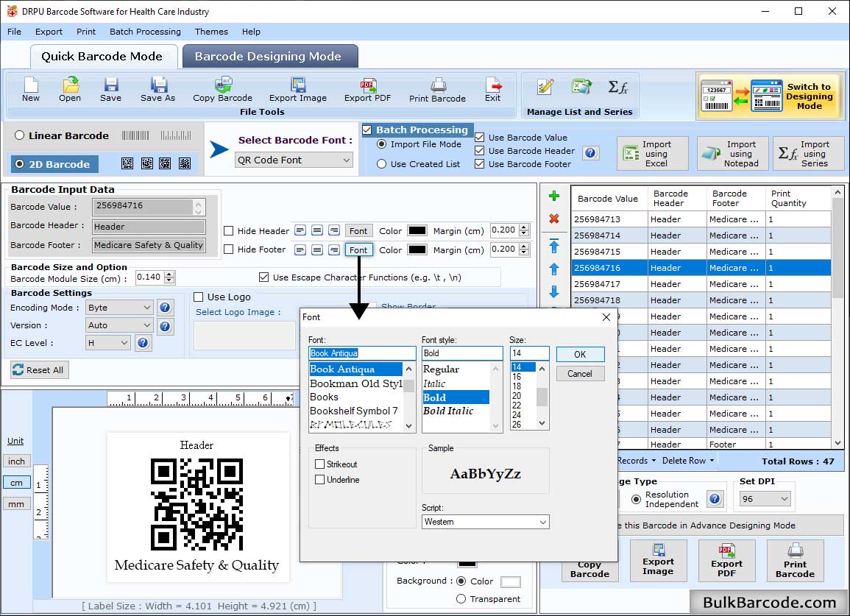This screenshot has width=850, height=616.
Task: Click the Save toolbar icon
Action: pyautogui.click(x=110, y=89)
